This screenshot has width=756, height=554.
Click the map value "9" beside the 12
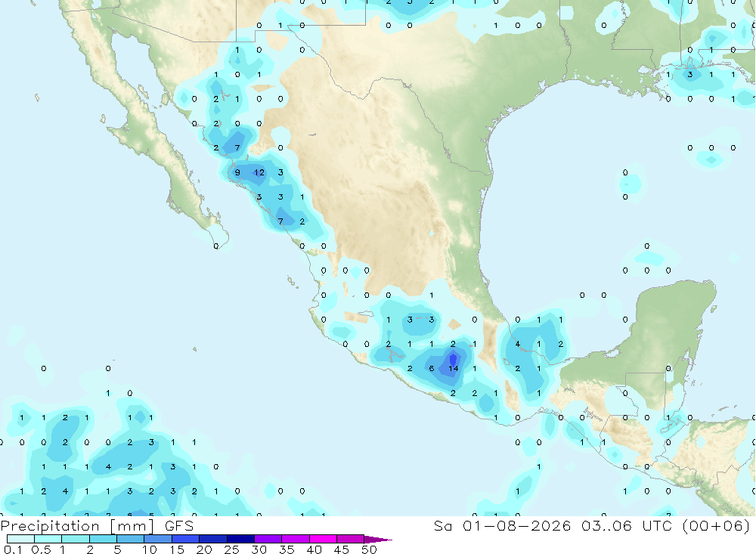point(237,172)
